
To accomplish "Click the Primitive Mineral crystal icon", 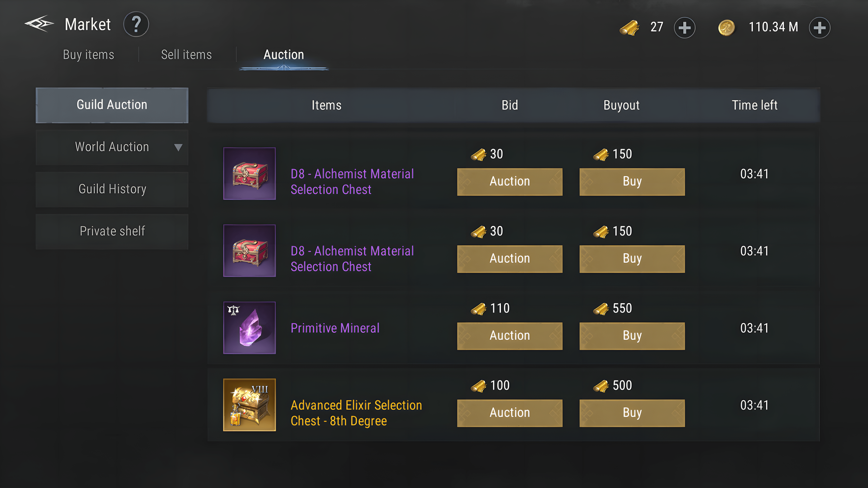I will pyautogui.click(x=249, y=328).
